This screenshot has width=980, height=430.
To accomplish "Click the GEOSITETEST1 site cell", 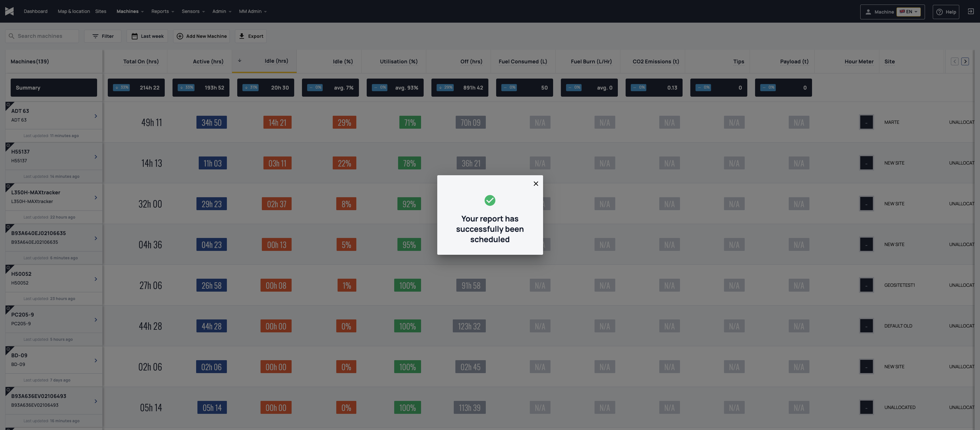I will [899, 285].
